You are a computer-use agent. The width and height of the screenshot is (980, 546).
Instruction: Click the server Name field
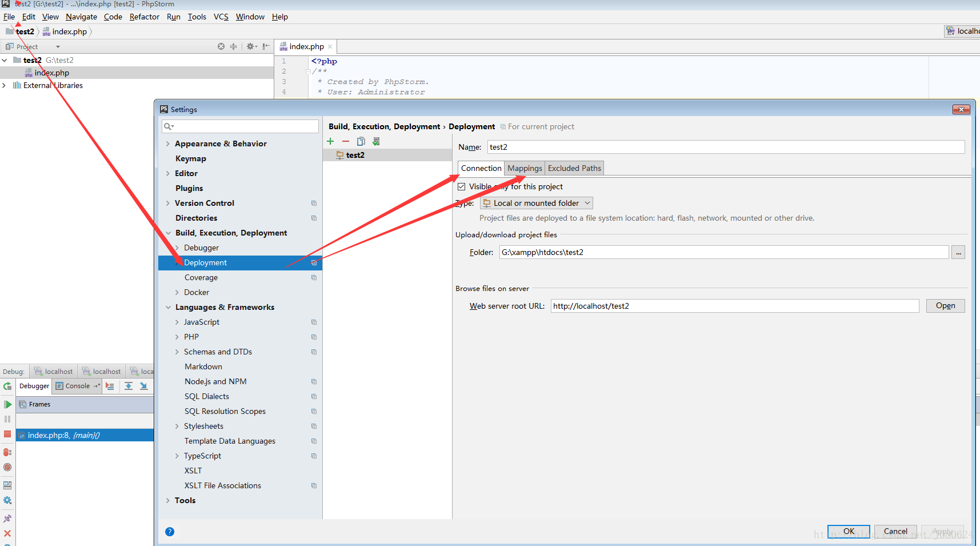tap(726, 147)
